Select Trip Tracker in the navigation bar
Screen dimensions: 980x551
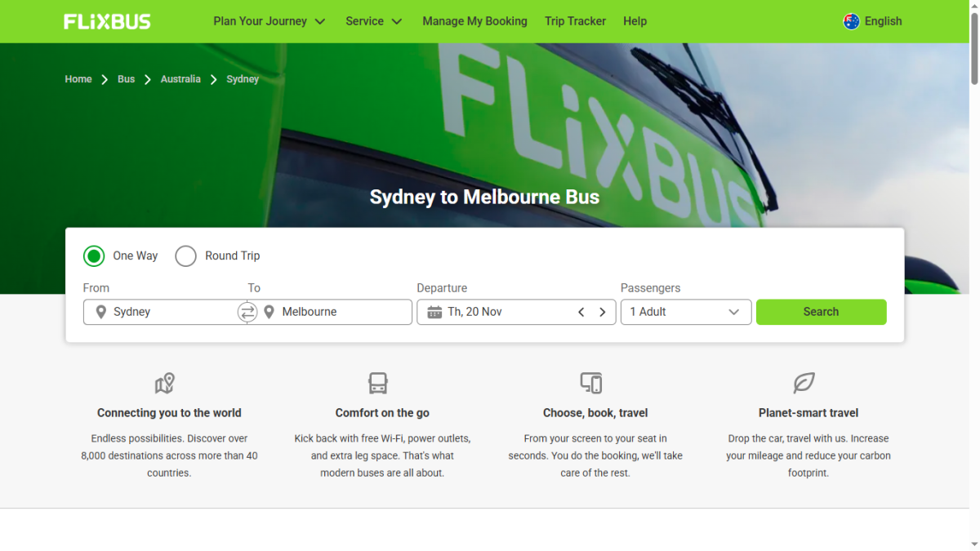click(x=575, y=21)
